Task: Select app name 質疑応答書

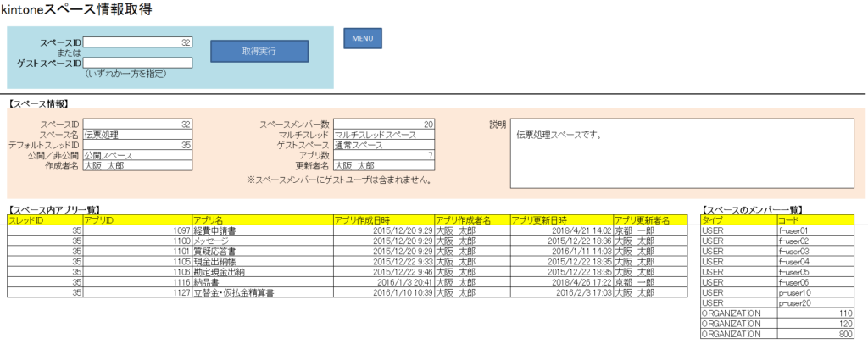Action: click(263, 251)
